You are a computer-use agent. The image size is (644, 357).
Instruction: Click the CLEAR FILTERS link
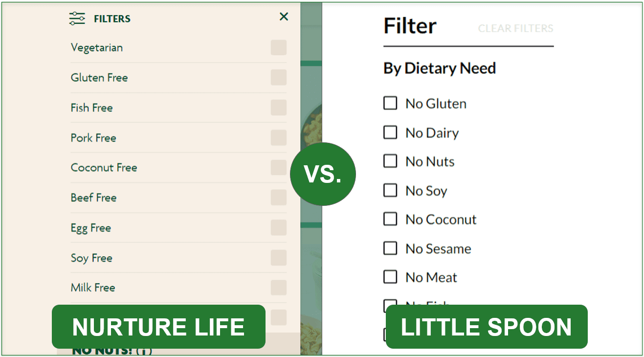[515, 28]
